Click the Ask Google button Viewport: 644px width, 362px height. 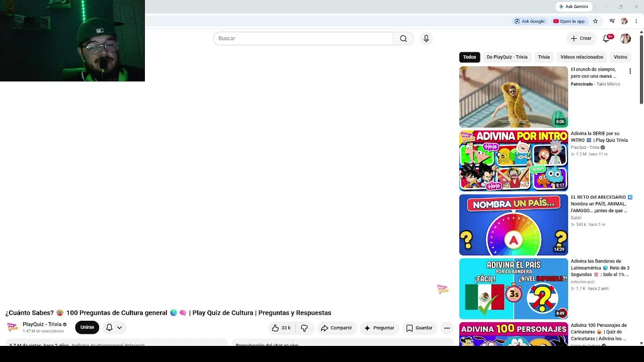click(530, 21)
